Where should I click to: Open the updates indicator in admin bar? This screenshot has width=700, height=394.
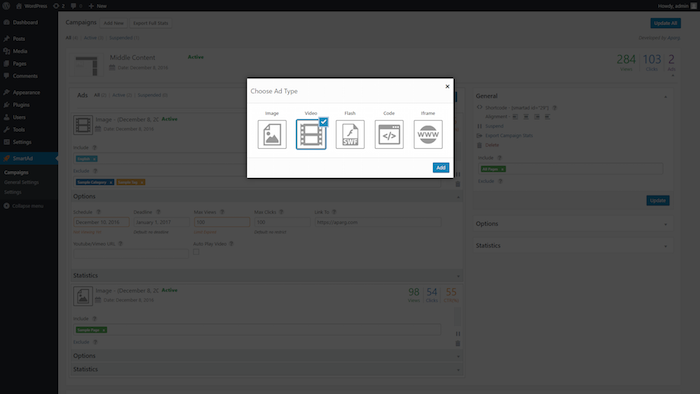click(58, 6)
